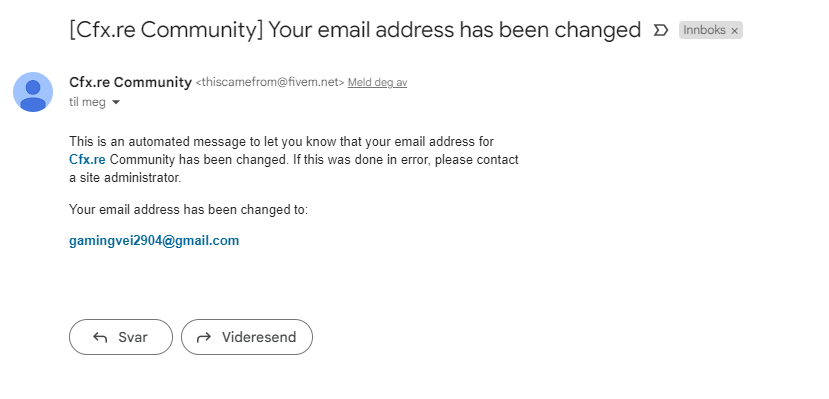
Task: Click the thiscamefrom@fivem.net sender address
Action: (270, 82)
